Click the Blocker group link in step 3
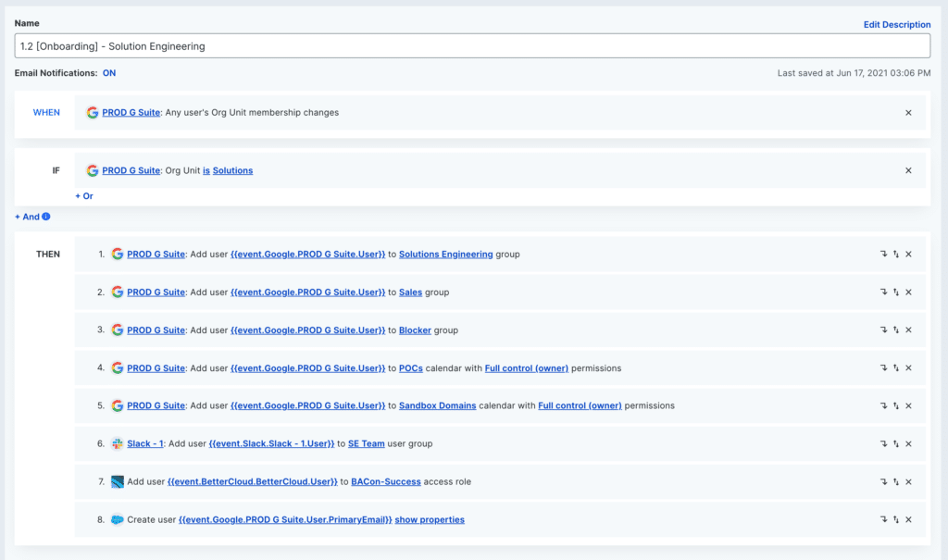Image resolution: width=948 pixels, height=560 pixels. (415, 330)
